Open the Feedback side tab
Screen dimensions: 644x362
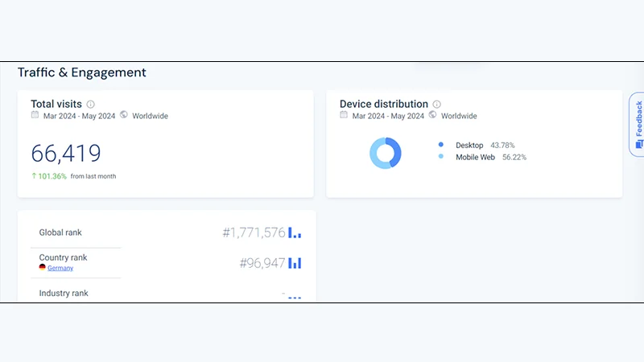pos(638,125)
